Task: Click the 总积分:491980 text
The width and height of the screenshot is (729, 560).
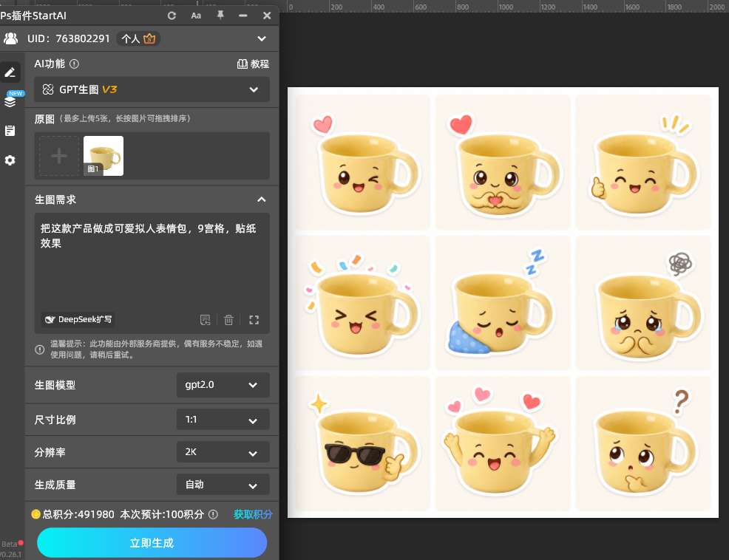Action: pos(78,514)
